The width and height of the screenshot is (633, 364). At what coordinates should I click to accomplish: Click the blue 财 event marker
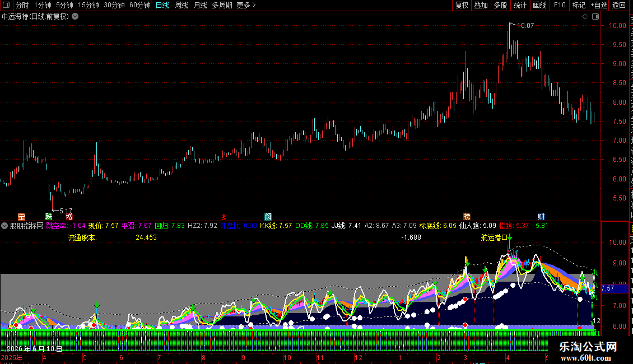click(x=541, y=217)
